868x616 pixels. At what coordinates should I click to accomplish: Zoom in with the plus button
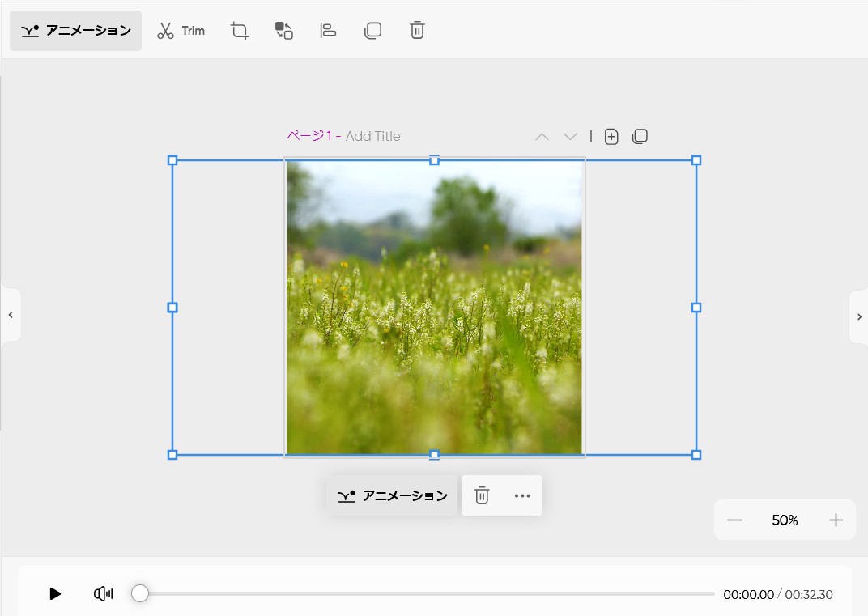point(836,520)
